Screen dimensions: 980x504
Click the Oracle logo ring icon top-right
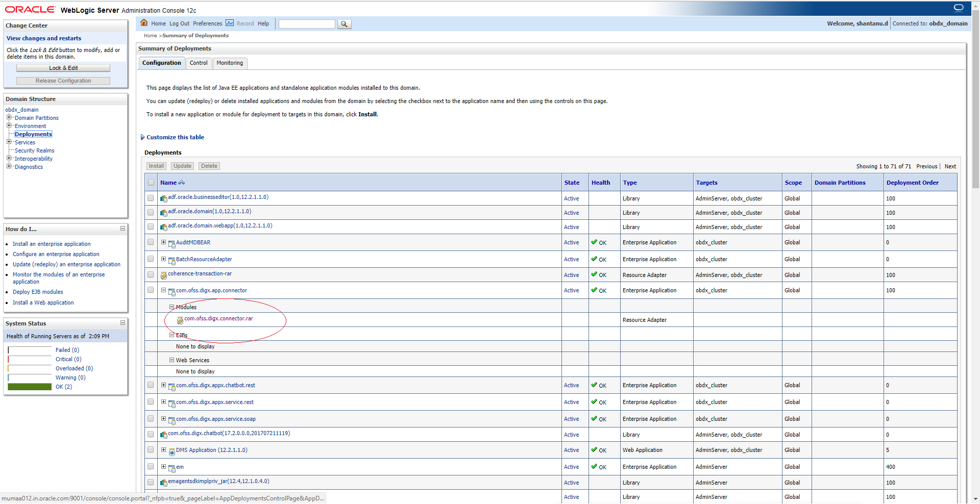coord(959,8)
